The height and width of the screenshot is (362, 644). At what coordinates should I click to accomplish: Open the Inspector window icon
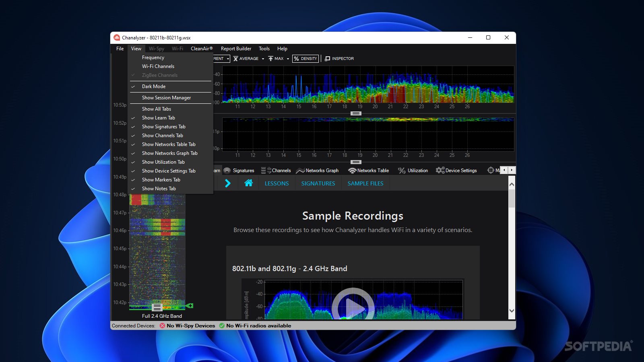[327, 59]
